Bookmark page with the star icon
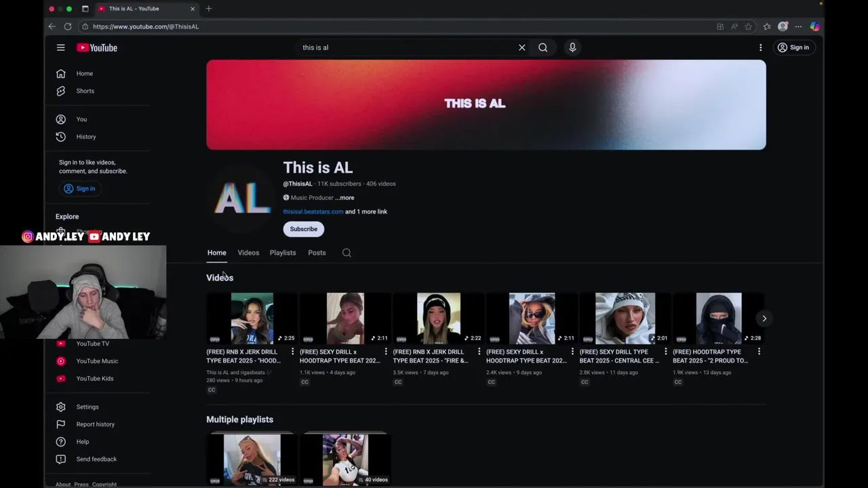868x488 pixels. [x=749, y=26]
